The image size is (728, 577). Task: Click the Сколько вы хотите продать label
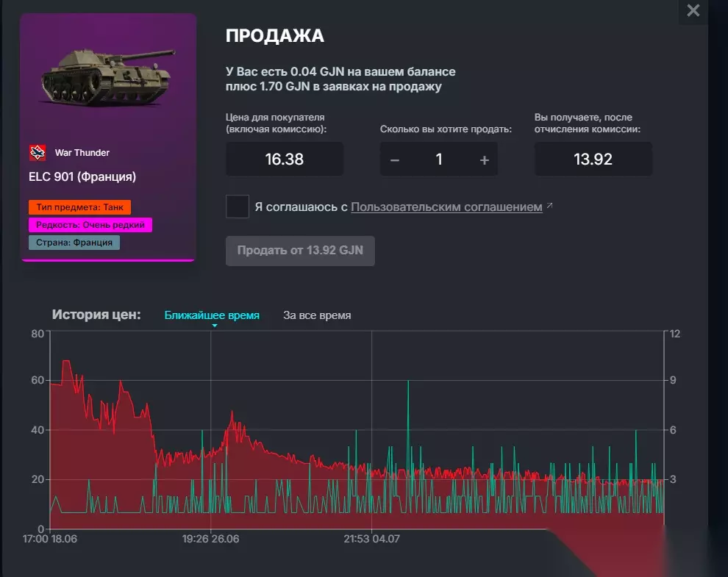pyautogui.click(x=446, y=129)
